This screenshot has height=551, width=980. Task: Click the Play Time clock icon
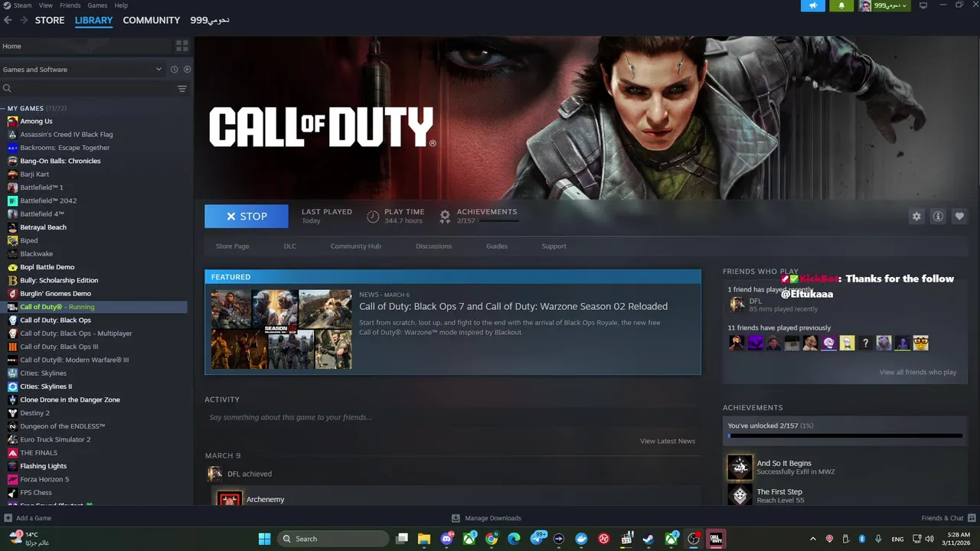373,217
